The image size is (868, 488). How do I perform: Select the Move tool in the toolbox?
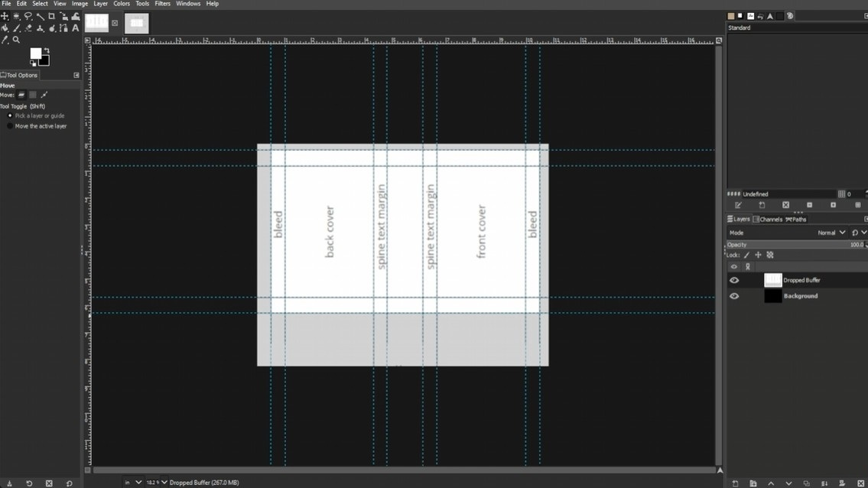pyautogui.click(x=5, y=16)
